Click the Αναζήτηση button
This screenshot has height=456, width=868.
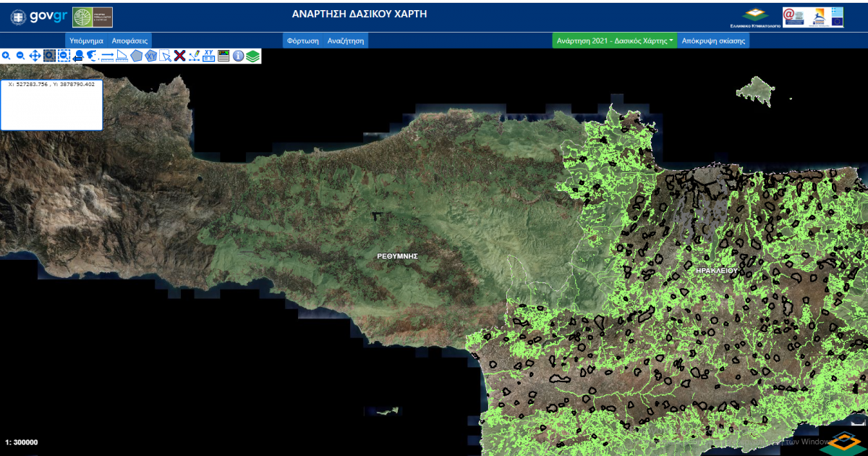click(345, 41)
